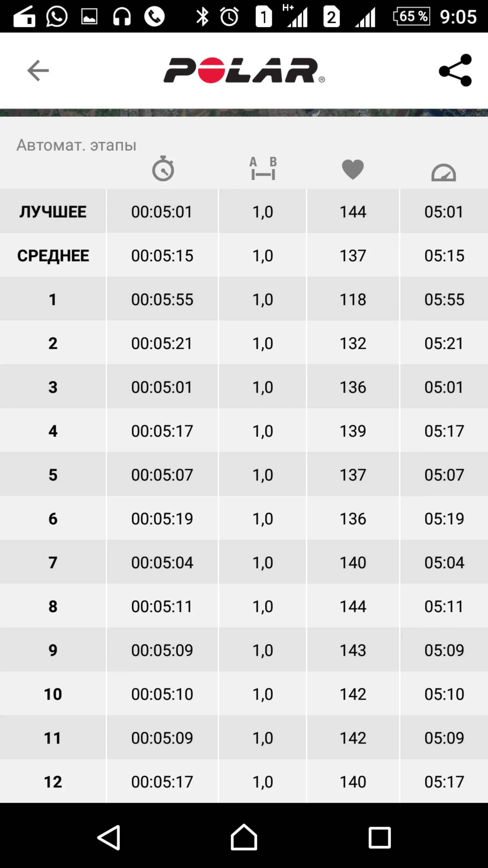Tap the heart rate column icon
Viewport: 488px width, 868px height.
(353, 169)
